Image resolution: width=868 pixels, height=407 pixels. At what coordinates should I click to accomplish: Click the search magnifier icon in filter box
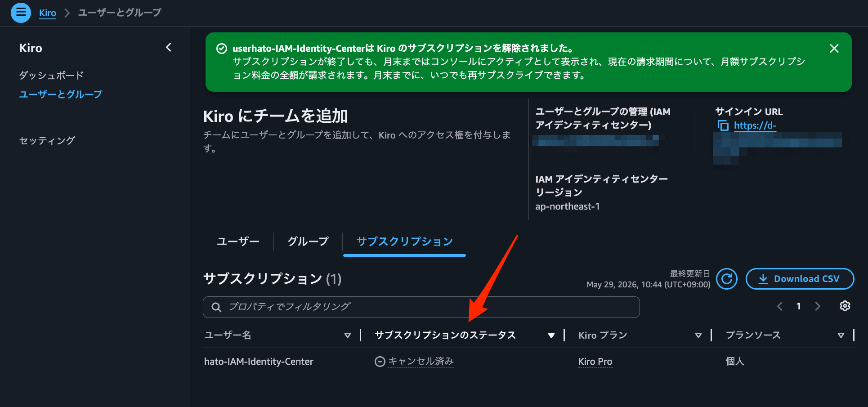point(216,307)
